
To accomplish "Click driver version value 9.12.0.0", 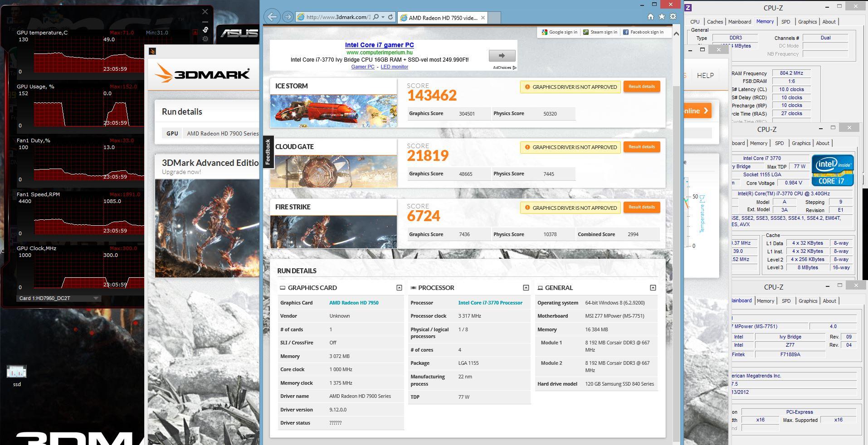I will tap(338, 410).
